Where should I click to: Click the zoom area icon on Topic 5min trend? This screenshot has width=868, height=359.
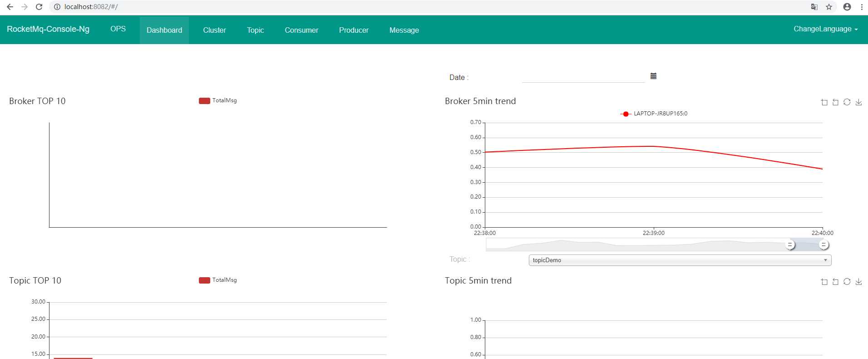tap(824, 282)
